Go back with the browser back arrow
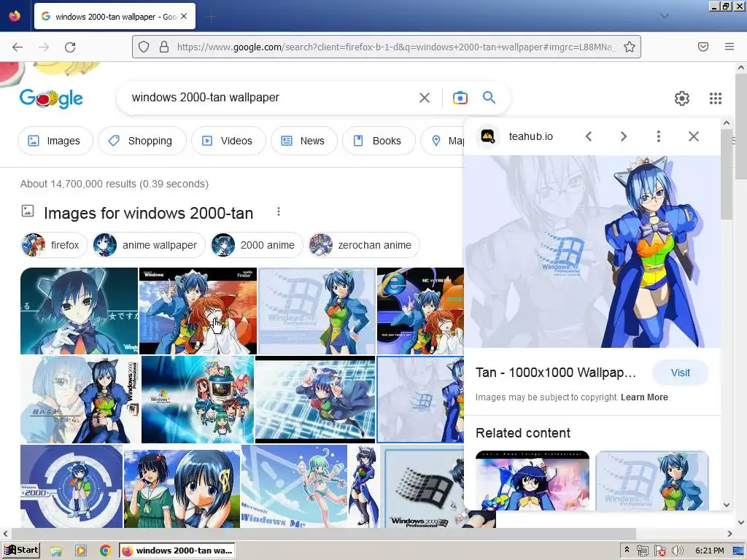This screenshot has width=747, height=560. [18, 47]
